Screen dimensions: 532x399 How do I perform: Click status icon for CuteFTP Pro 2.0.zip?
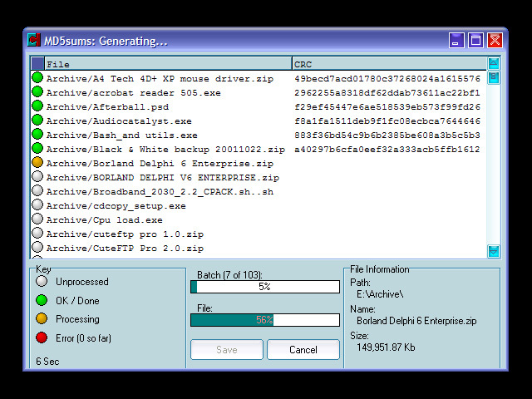(37, 248)
